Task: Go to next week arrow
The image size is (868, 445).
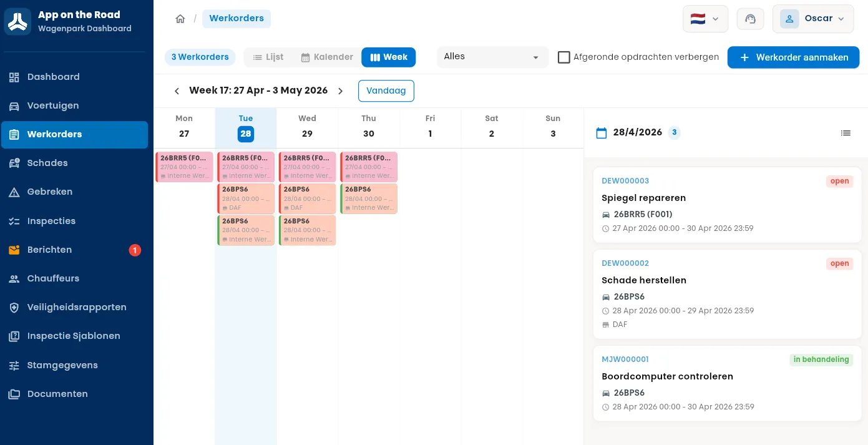Action: (x=341, y=91)
